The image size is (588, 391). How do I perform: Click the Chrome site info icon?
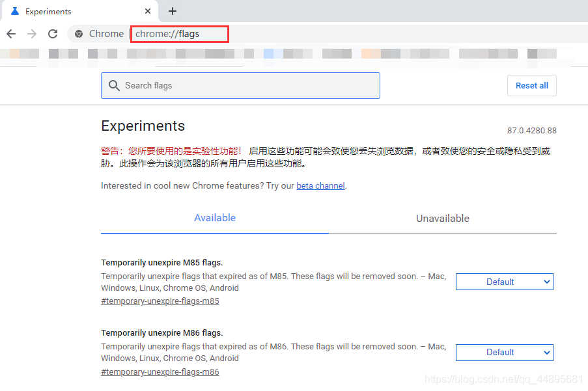79,34
